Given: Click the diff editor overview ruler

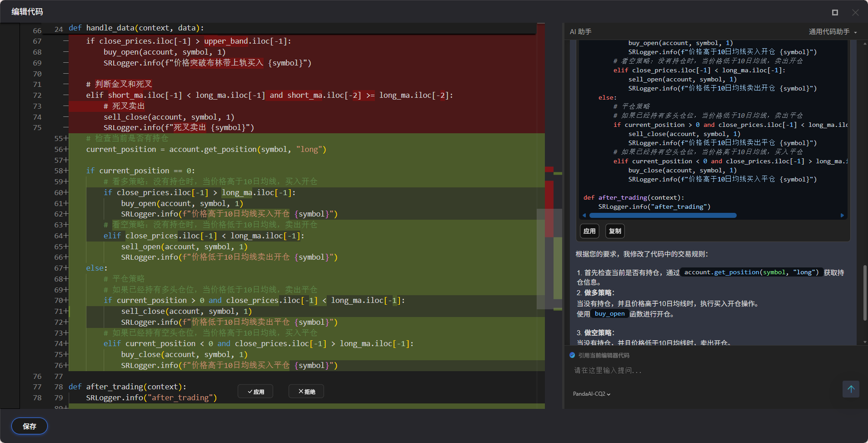Looking at the screenshot, I should coord(554,216).
